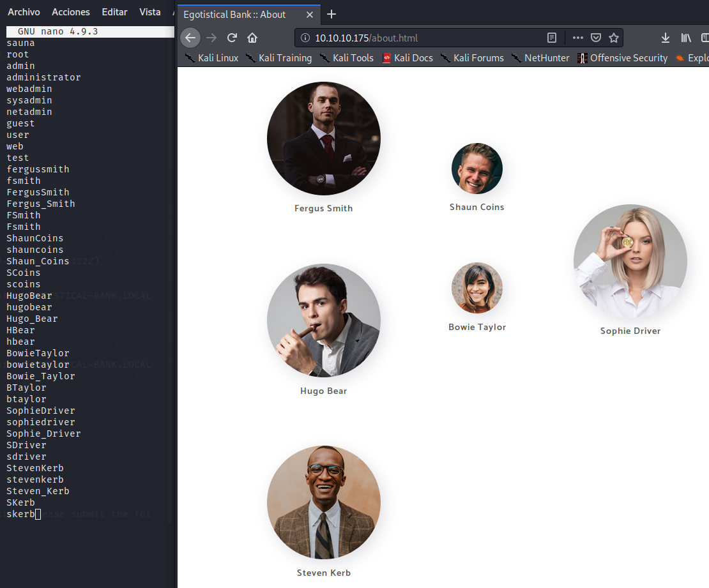
Task: Bookmark this page with star icon
Action: [613, 38]
